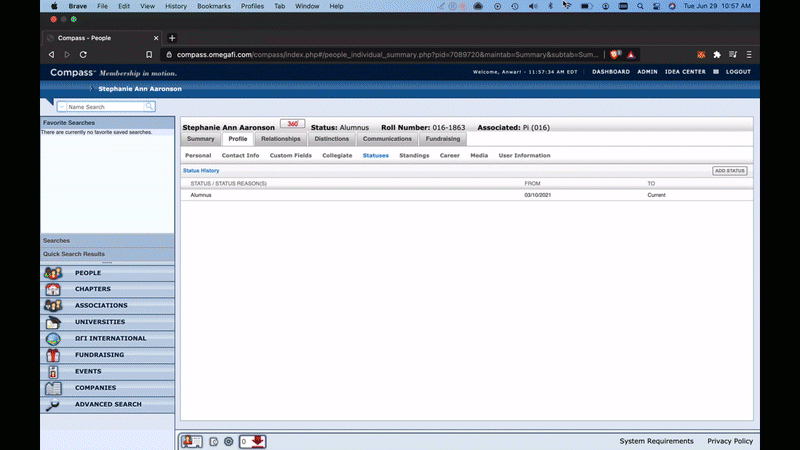Click the small grid icon beside Logout

pos(716,72)
